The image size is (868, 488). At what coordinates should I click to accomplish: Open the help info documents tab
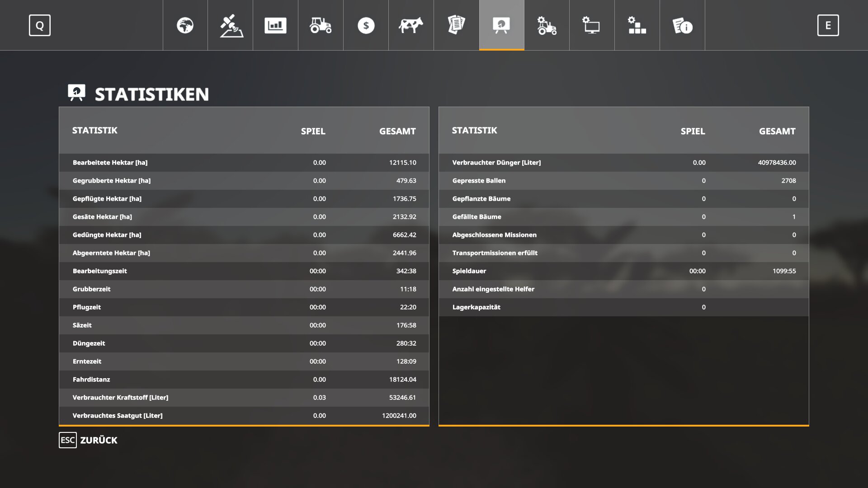(x=682, y=25)
